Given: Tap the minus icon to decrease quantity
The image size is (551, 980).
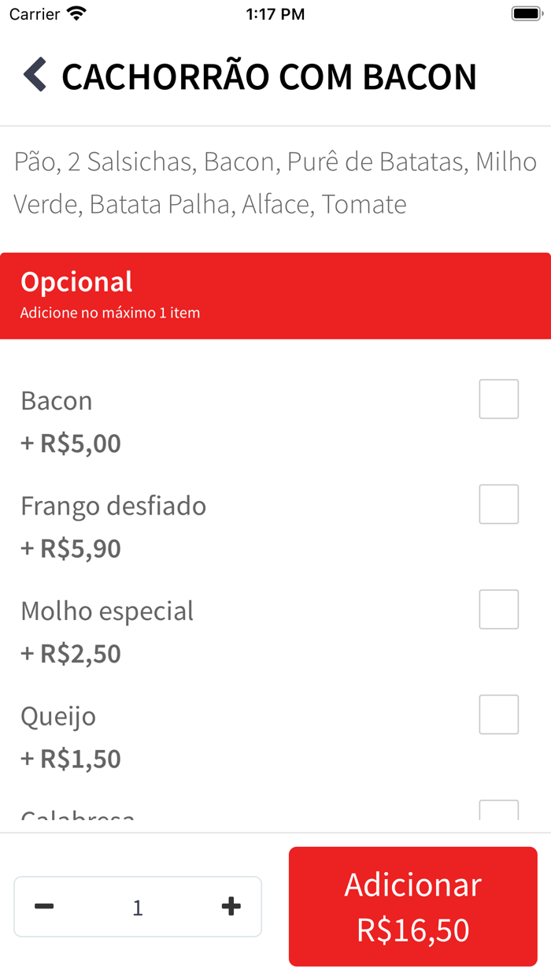Looking at the screenshot, I should 45,906.
